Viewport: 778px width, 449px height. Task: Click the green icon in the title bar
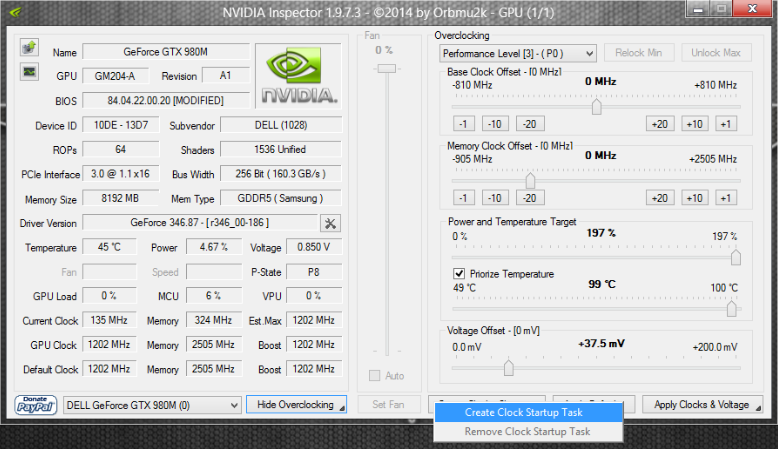[15, 12]
